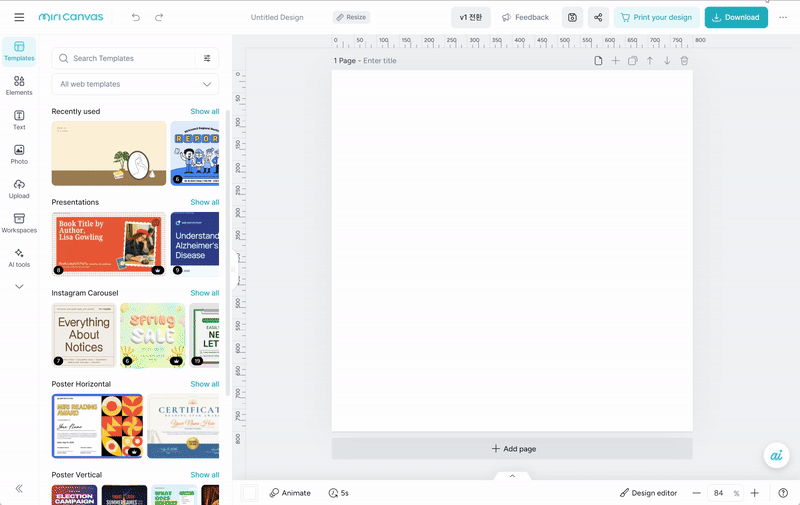Select the Spring Sale carousel template
This screenshot has width=800, height=505.
click(153, 335)
